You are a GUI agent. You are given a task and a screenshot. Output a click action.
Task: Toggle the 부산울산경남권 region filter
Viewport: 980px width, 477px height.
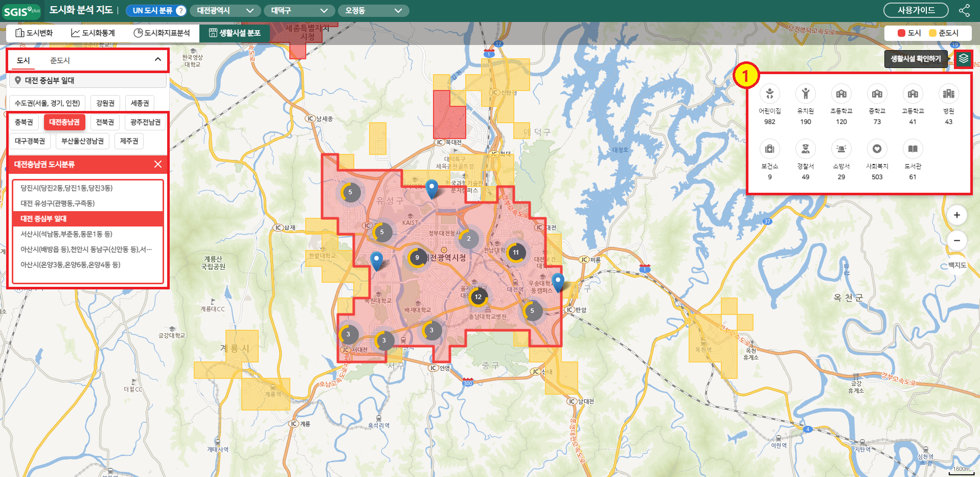[82, 141]
